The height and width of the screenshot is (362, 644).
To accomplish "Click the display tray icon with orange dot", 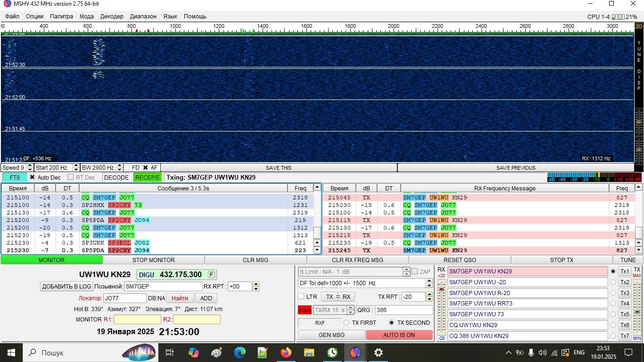I will point(565,353).
